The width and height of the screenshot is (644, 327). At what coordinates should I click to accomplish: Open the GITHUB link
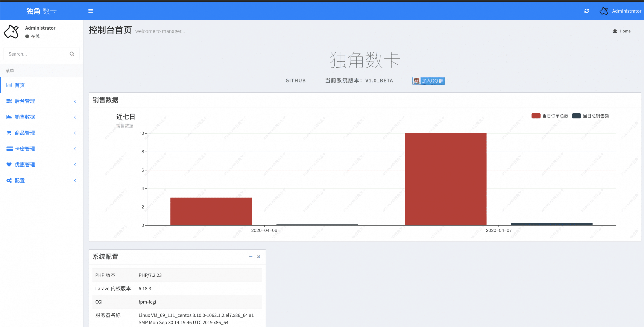click(x=296, y=81)
